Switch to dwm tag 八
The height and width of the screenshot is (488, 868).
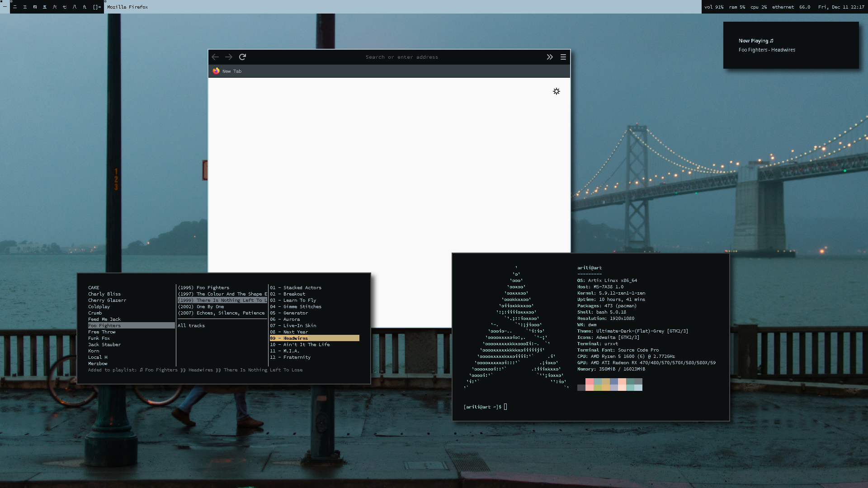75,7
